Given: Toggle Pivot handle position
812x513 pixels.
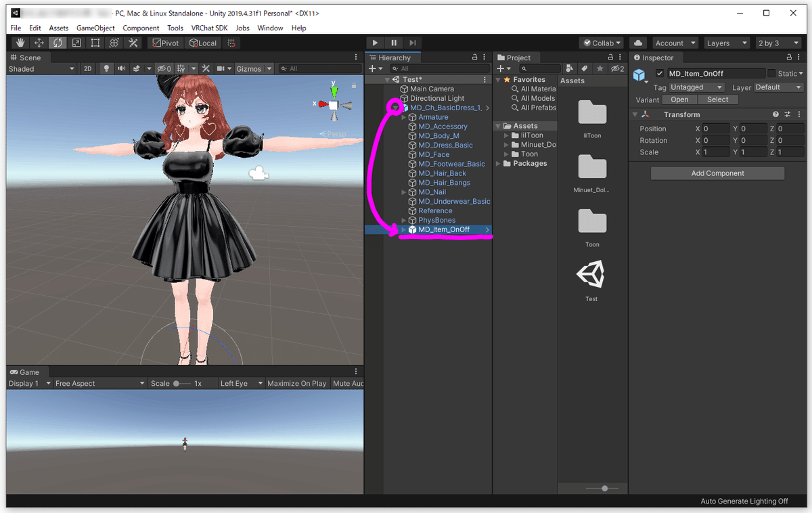Looking at the screenshot, I should [166, 43].
